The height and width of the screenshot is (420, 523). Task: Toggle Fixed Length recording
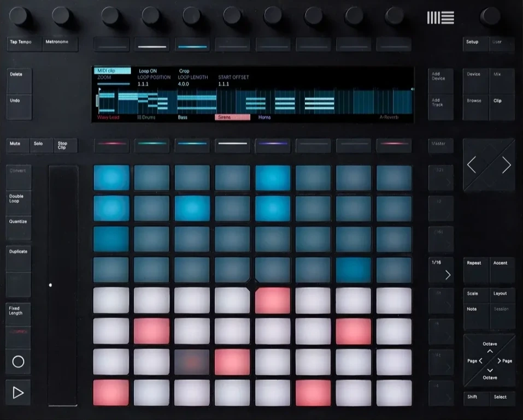[x=18, y=315]
